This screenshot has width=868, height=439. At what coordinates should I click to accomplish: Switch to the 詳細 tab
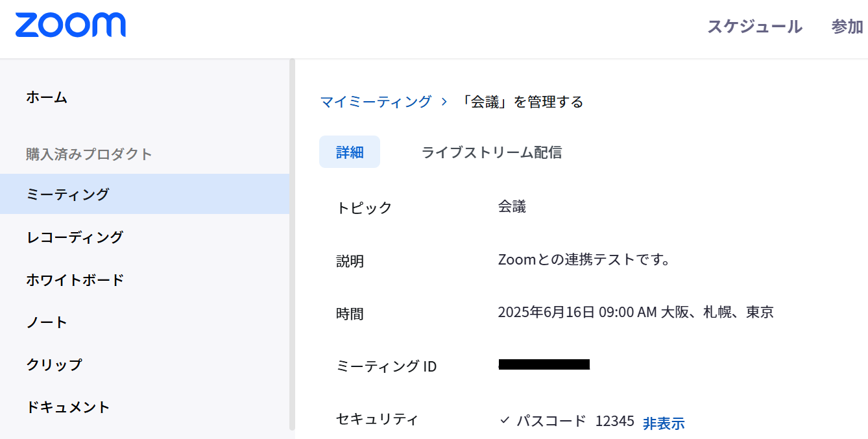point(350,152)
